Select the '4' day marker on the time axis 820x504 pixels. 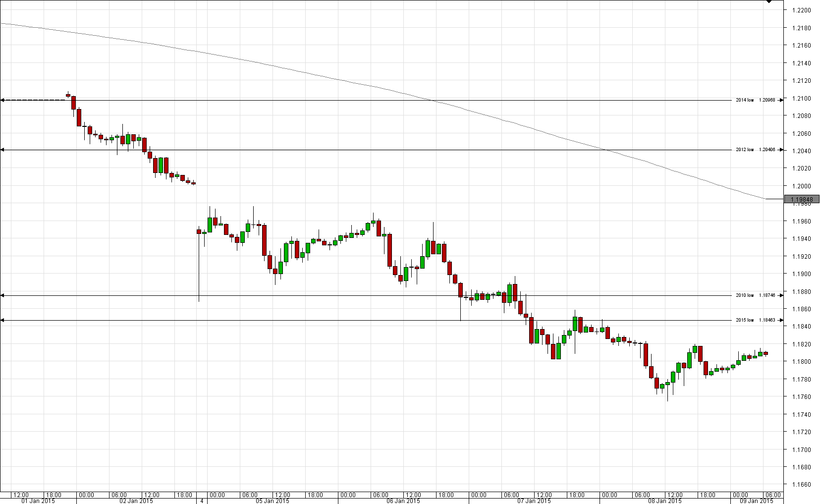[202, 501]
